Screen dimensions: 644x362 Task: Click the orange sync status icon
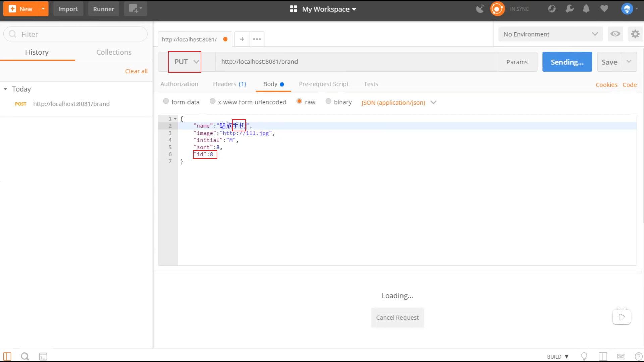(x=497, y=9)
